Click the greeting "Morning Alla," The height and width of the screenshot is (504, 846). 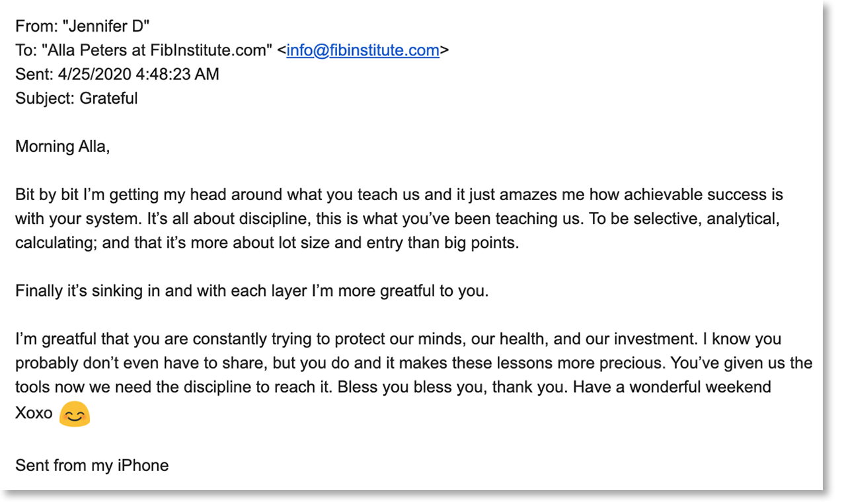pos(62,147)
